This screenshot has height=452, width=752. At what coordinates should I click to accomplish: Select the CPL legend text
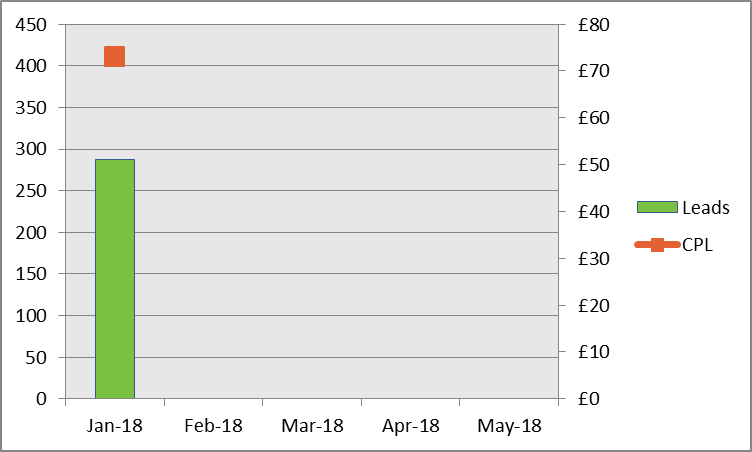tap(697, 245)
